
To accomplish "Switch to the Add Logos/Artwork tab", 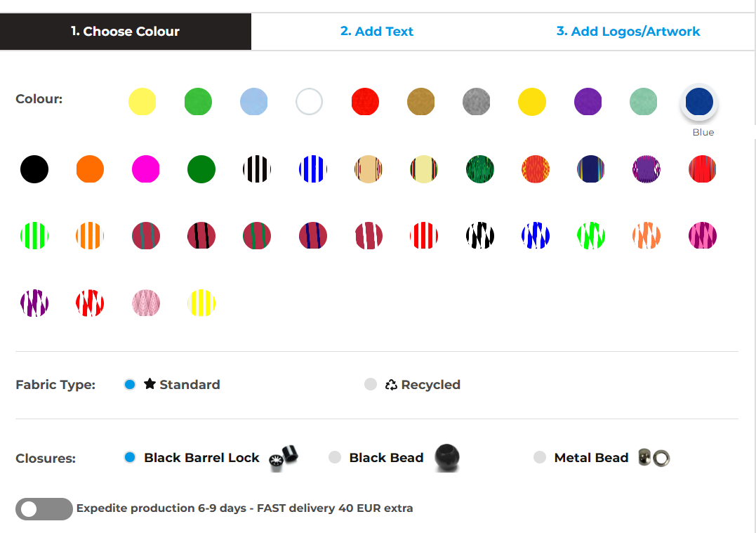I will pyautogui.click(x=628, y=32).
